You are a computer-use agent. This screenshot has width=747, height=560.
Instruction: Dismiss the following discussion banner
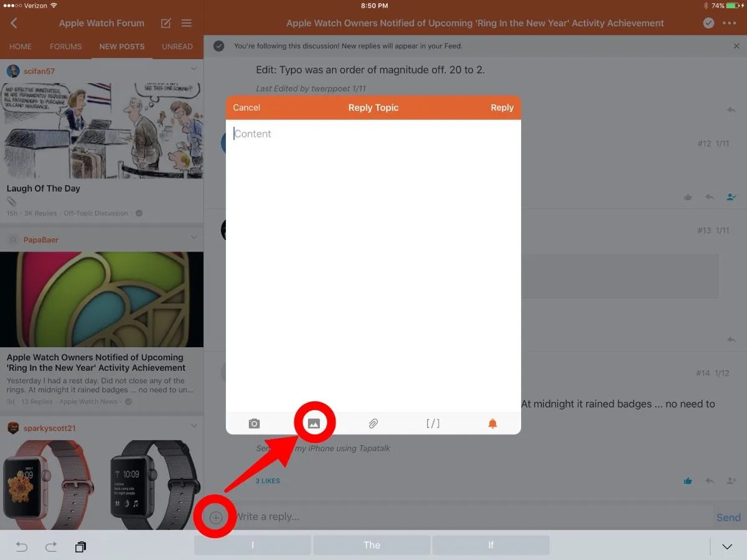point(736,46)
